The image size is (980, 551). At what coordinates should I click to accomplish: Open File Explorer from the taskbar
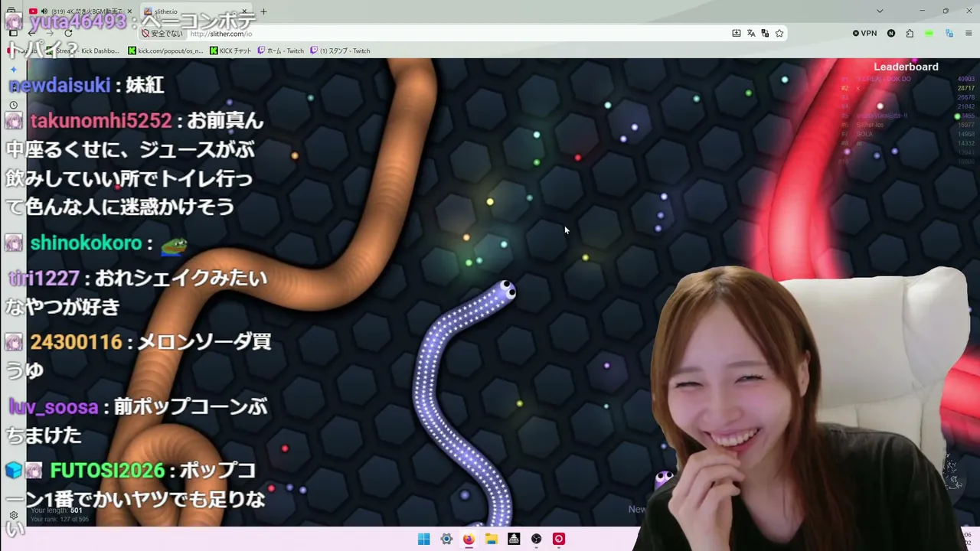point(492,539)
